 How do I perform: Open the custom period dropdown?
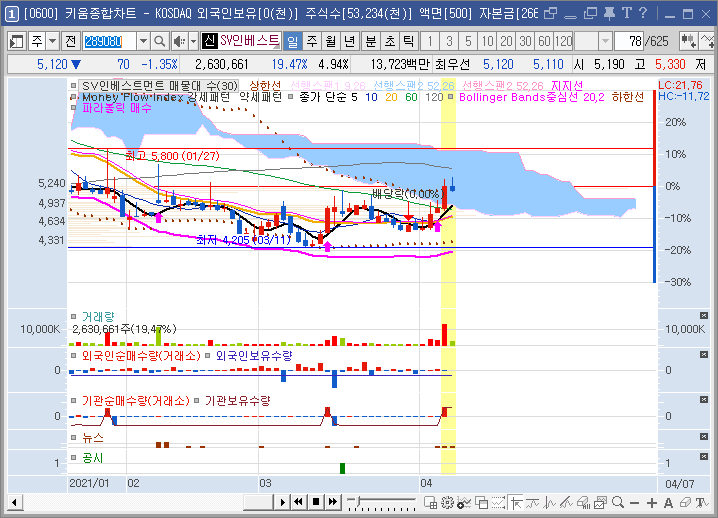605,42
